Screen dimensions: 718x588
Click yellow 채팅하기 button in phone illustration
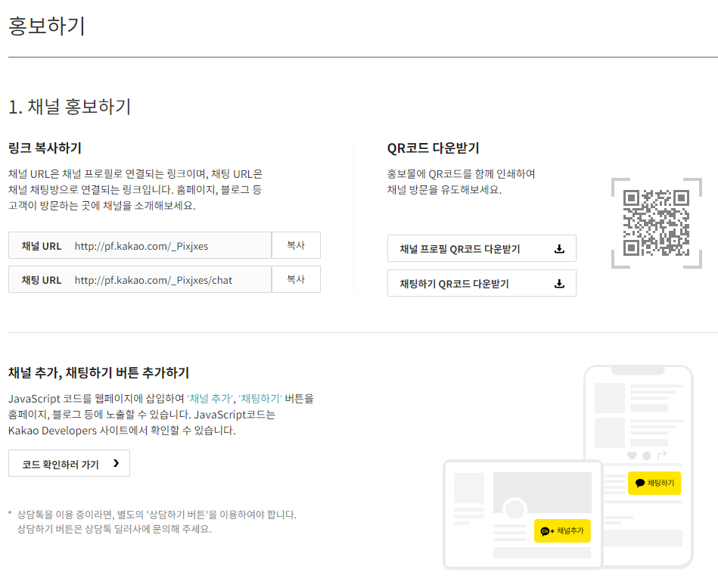(x=654, y=483)
